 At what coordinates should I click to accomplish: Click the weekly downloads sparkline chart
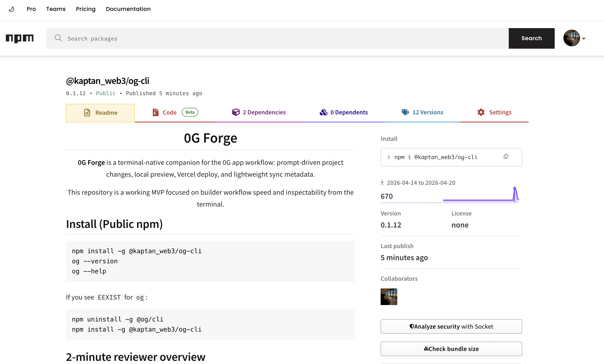481,195
